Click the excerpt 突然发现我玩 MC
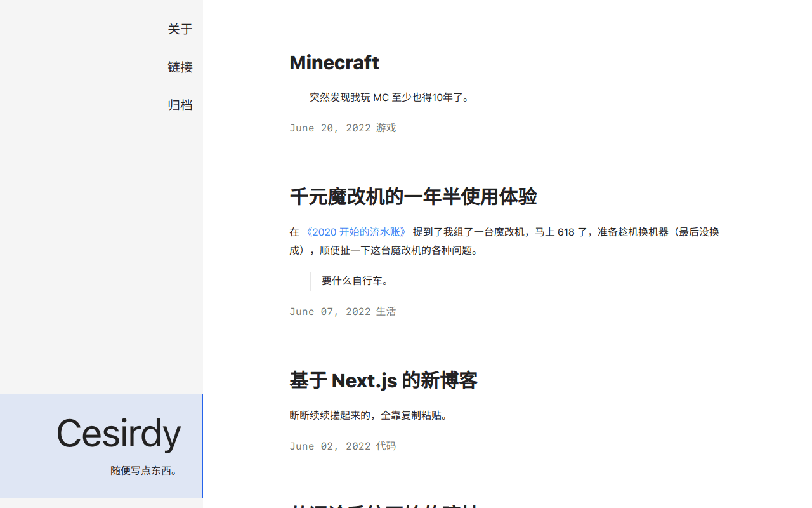This screenshot has width=812, height=508. (390, 97)
